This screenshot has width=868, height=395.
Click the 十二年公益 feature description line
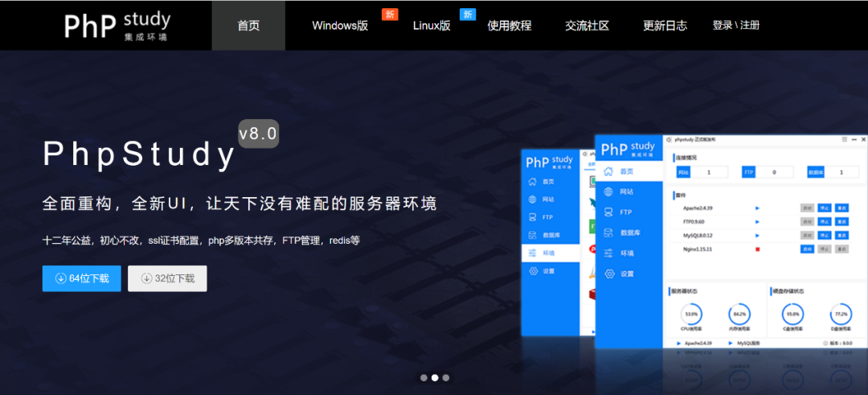point(202,241)
